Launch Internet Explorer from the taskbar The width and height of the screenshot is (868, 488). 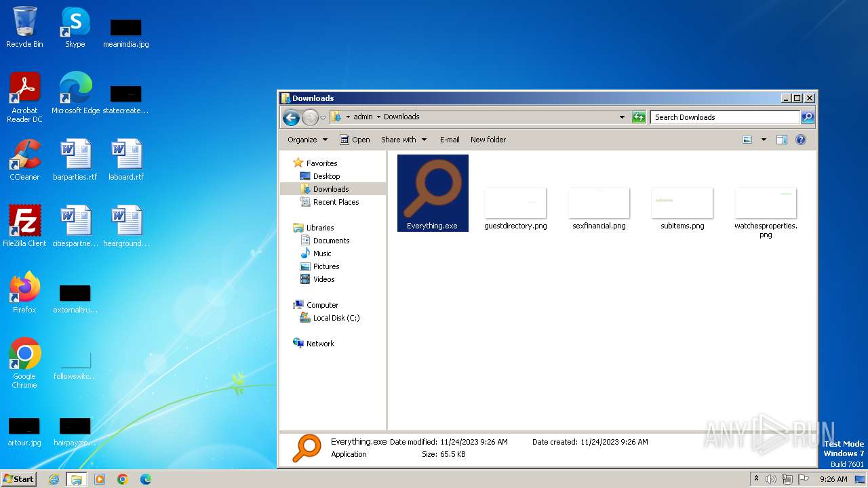coord(54,479)
